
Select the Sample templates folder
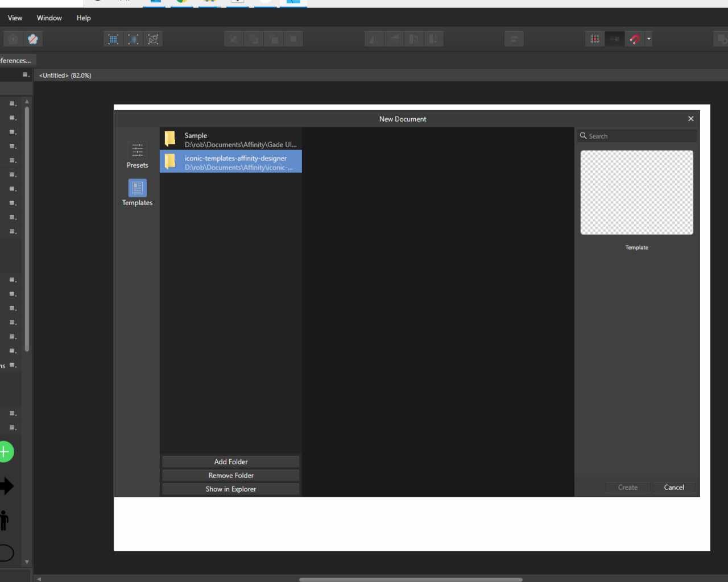(x=230, y=139)
